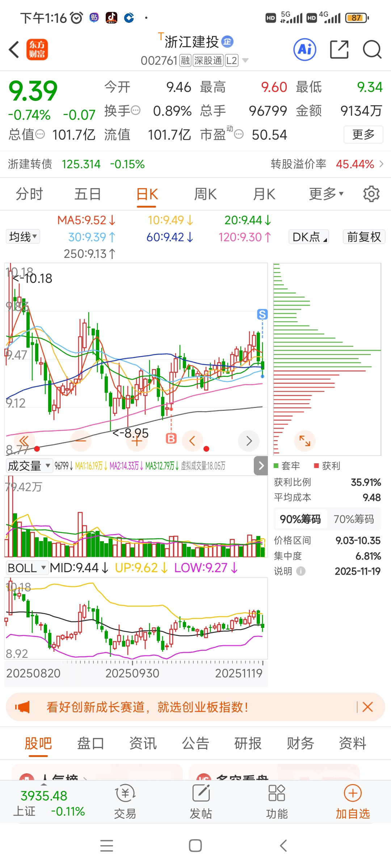Tap the L2 level tag
Image resolution: width=391 pixels, height=868 pixels.
point(232,60)
